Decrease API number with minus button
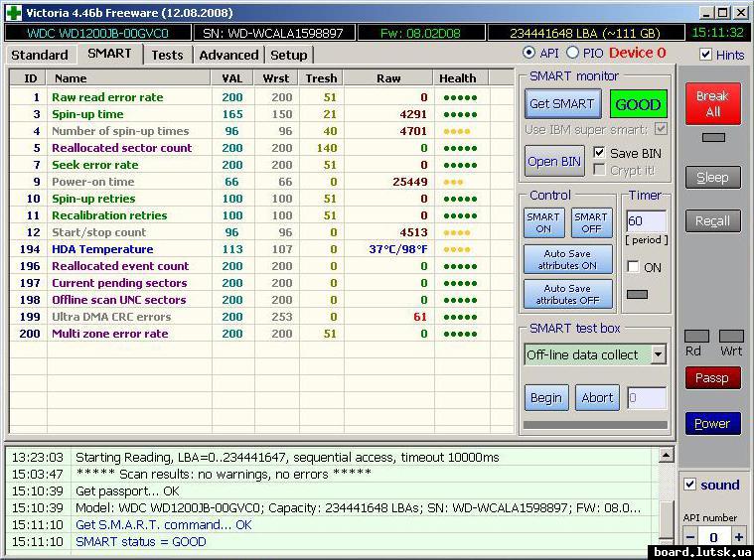Screen dimensions: 754x560 click(x=689, y=537)
